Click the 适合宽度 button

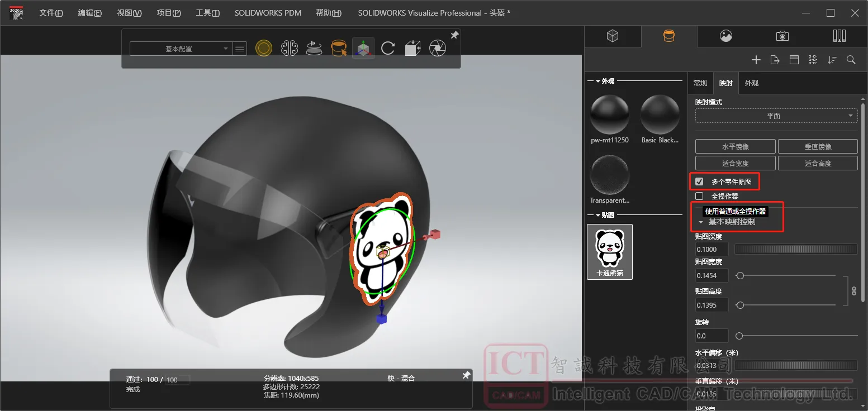pos(736,163)
